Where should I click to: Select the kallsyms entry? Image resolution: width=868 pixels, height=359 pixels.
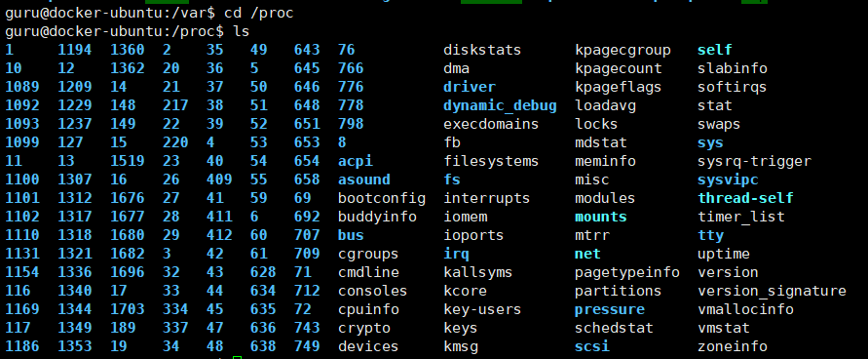click(x=477, y=273)
